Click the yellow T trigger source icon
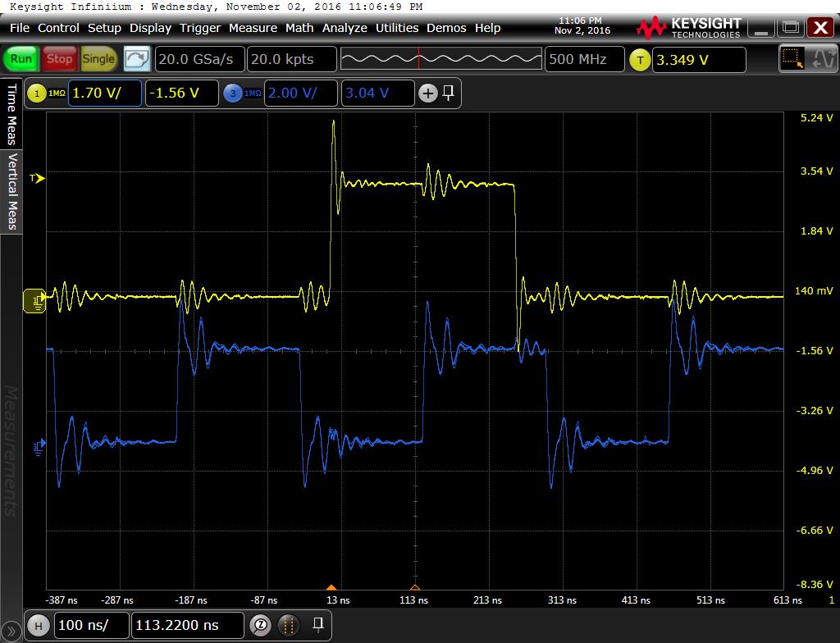Image resolution: width=840 pixels, height=643 pixels. coord(640,60)
